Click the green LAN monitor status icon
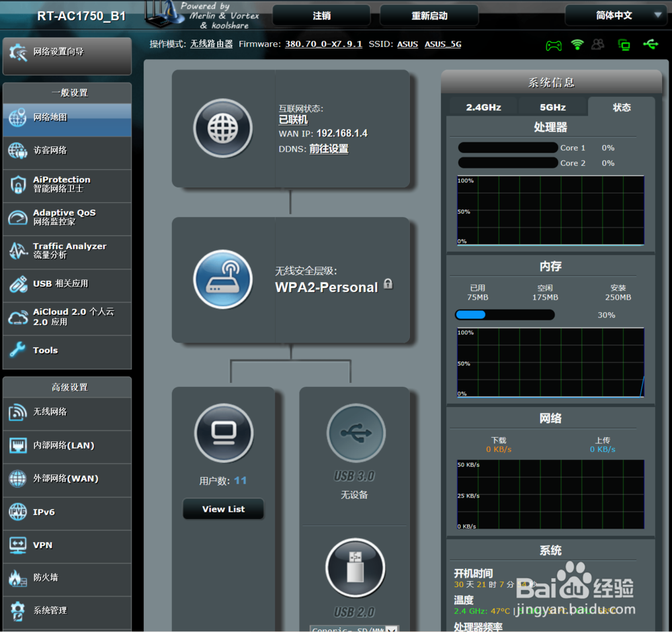The height and width of the screenshot is (632, 672). point(624,44)
